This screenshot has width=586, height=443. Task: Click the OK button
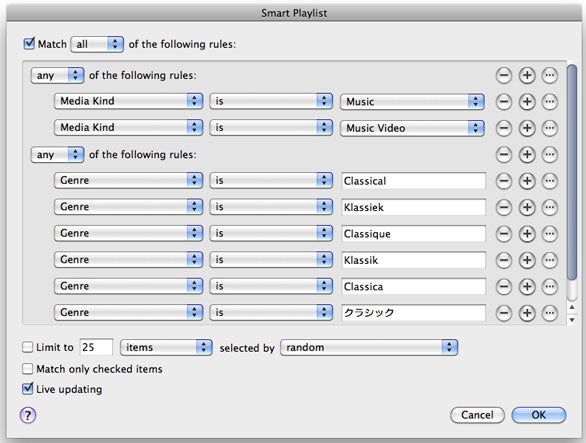click(539, 415)
